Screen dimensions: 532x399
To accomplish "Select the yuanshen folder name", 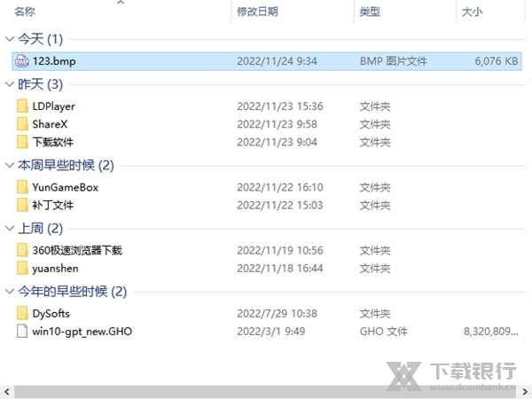I will pos(55,269).
